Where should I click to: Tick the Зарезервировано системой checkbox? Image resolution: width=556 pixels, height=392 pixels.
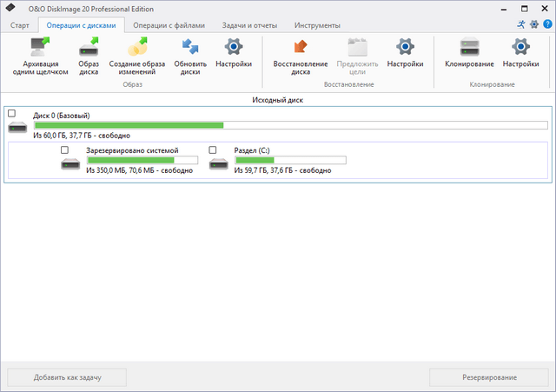(65, 149)
